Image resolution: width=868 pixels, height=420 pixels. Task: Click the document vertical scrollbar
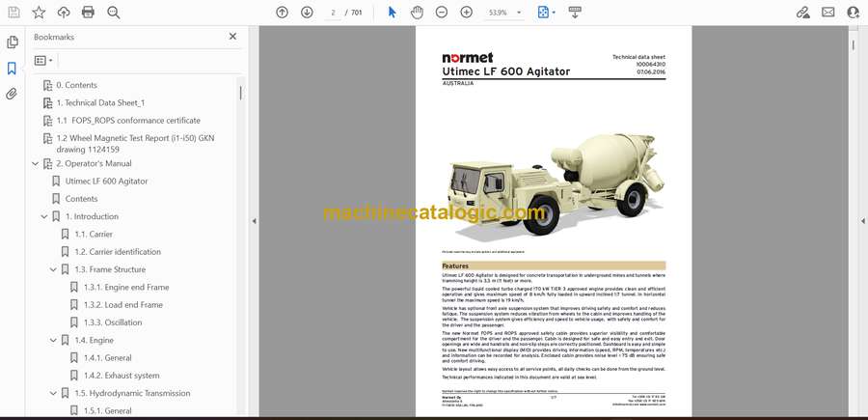[853, 45]
